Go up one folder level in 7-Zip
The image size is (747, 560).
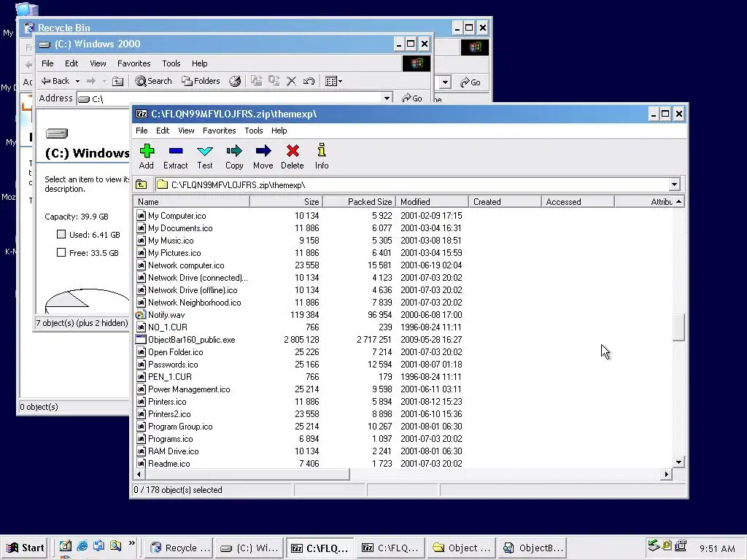pos(141,184)
